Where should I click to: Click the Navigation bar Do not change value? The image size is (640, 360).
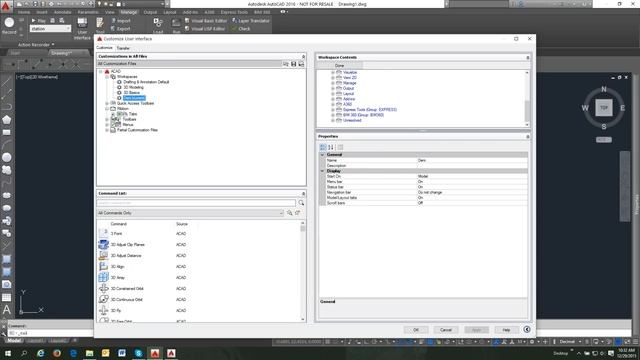[472, 192]
